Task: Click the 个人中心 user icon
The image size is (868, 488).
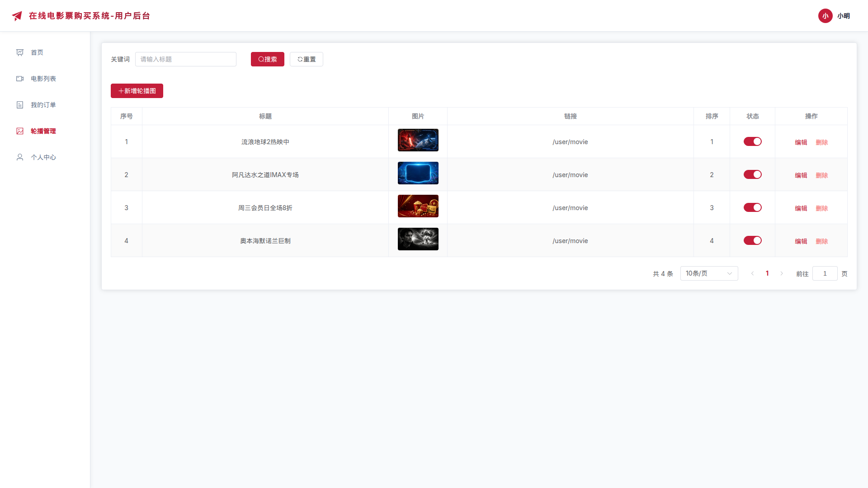Action: pos(20,157)
